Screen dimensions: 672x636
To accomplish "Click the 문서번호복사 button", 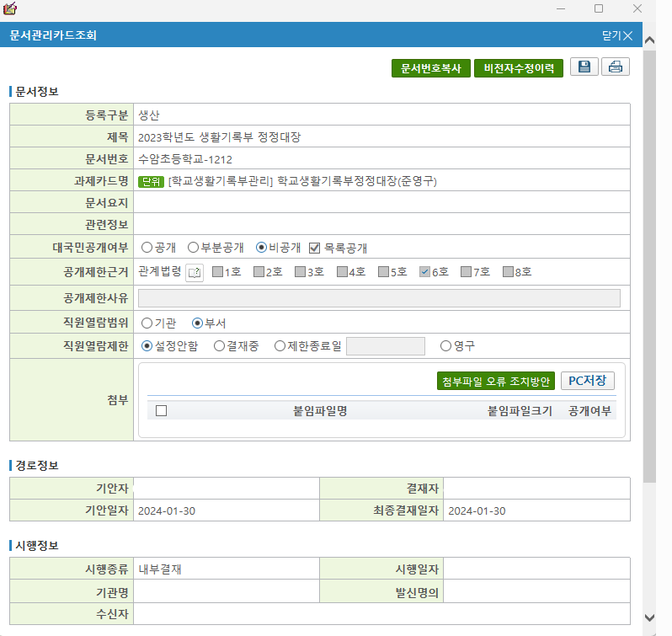I will pos(430,69).
